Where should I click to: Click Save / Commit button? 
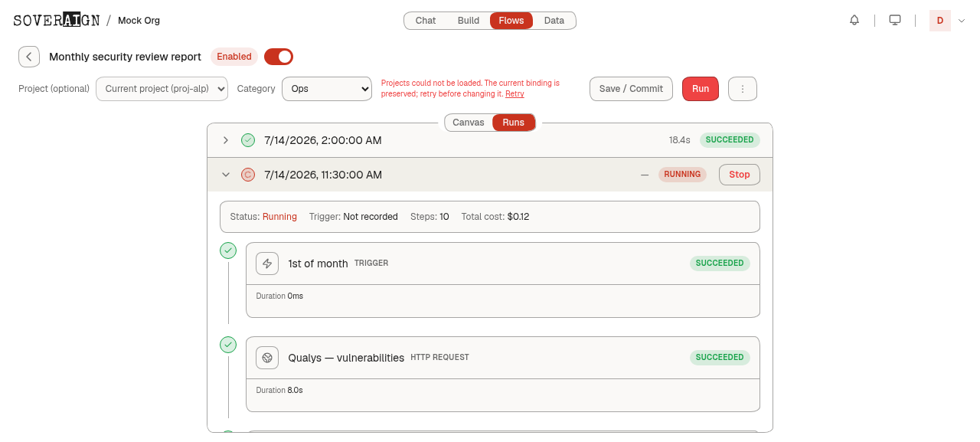click(631, 89)
